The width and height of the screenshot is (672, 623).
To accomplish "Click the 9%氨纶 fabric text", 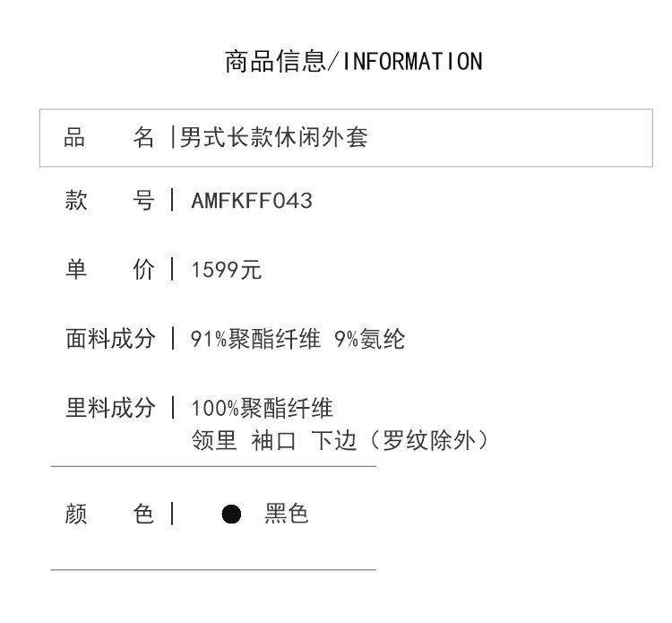I will pyautogui.click(x=369, y=340).
